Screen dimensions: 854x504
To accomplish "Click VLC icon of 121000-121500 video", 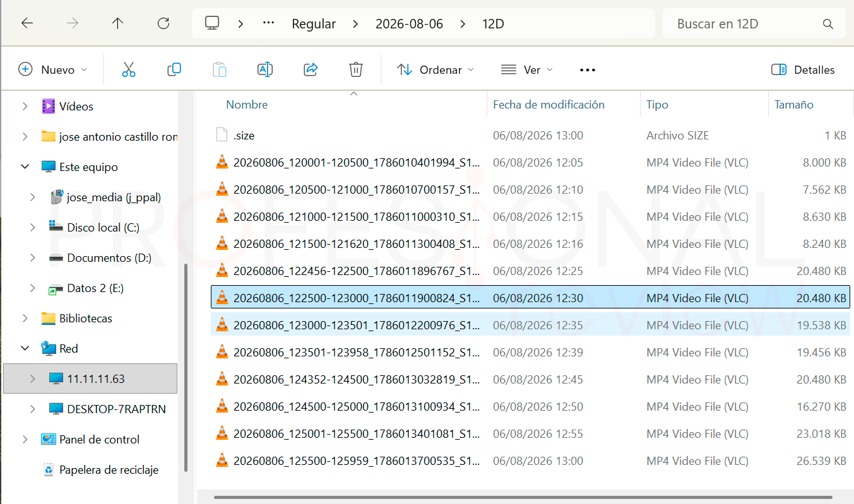I will click(222, 216).
